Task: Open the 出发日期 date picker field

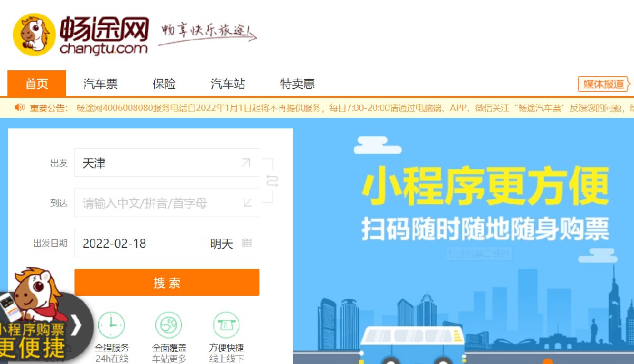Action: 167,243
